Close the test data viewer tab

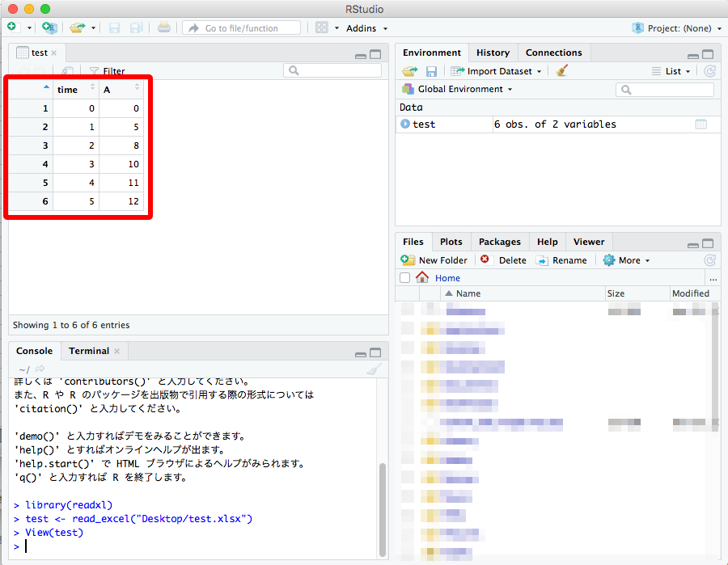(54, 53)
